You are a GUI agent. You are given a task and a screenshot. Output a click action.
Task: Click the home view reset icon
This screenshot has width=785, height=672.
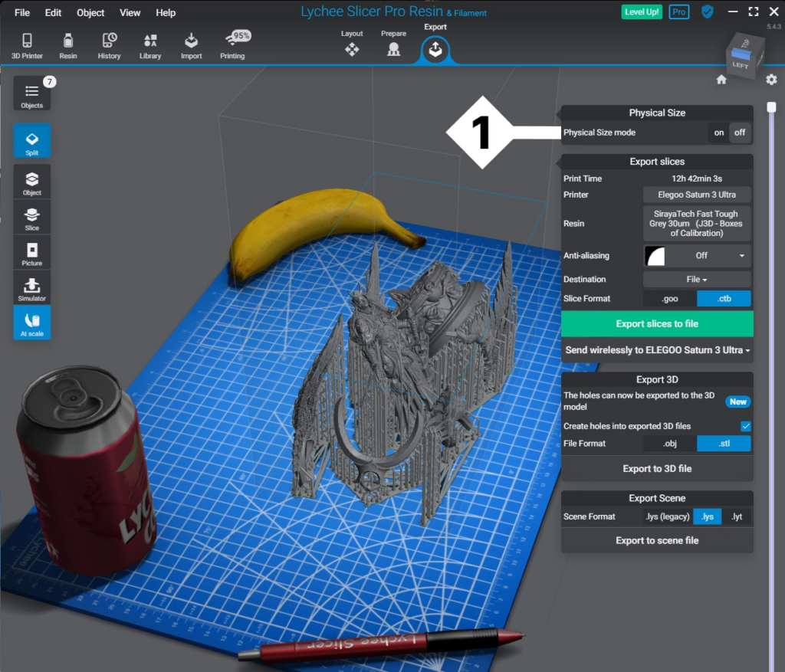(x=721, y=80)
